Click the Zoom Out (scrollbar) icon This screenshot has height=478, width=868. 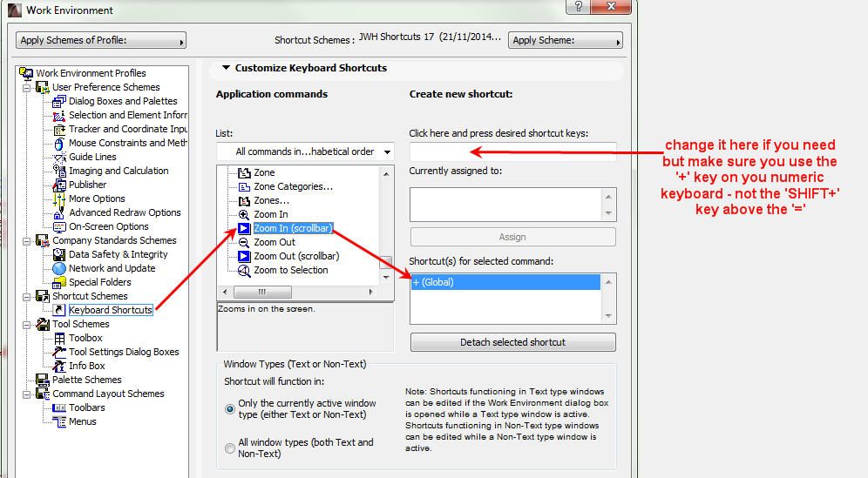pos(243,256)
